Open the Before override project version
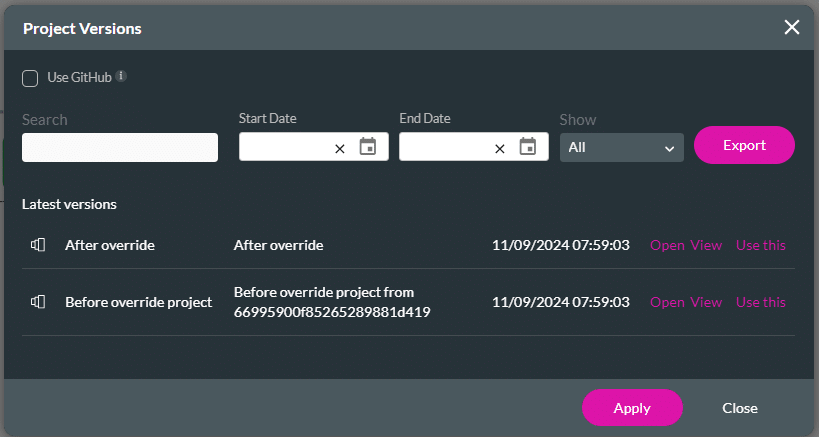 [667, 302]
